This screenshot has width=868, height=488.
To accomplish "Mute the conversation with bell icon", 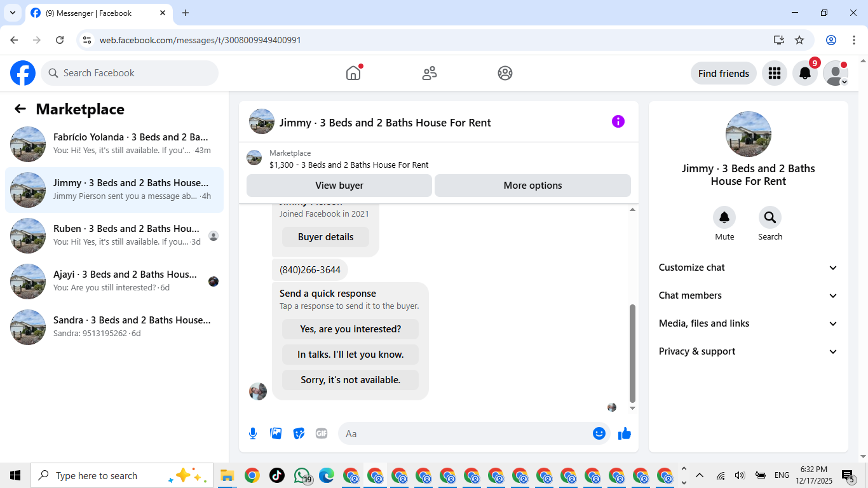I will click(724, 218).
